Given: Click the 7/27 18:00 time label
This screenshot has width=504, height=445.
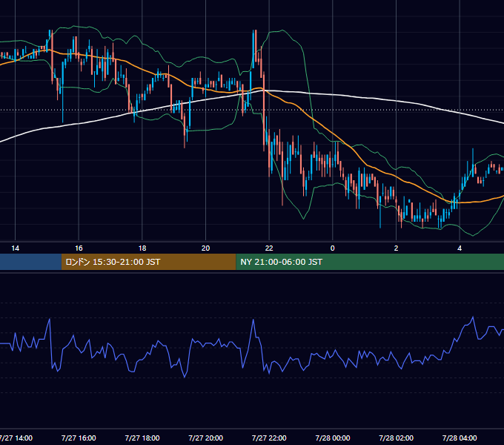Looking at the screenshot, I should (x=142, y=438).
